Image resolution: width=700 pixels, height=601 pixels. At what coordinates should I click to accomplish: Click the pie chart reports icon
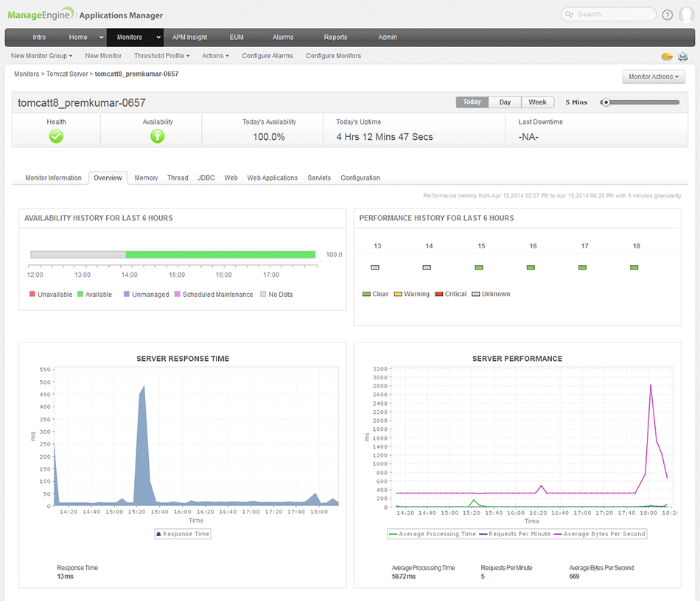(x=667, y=57)
